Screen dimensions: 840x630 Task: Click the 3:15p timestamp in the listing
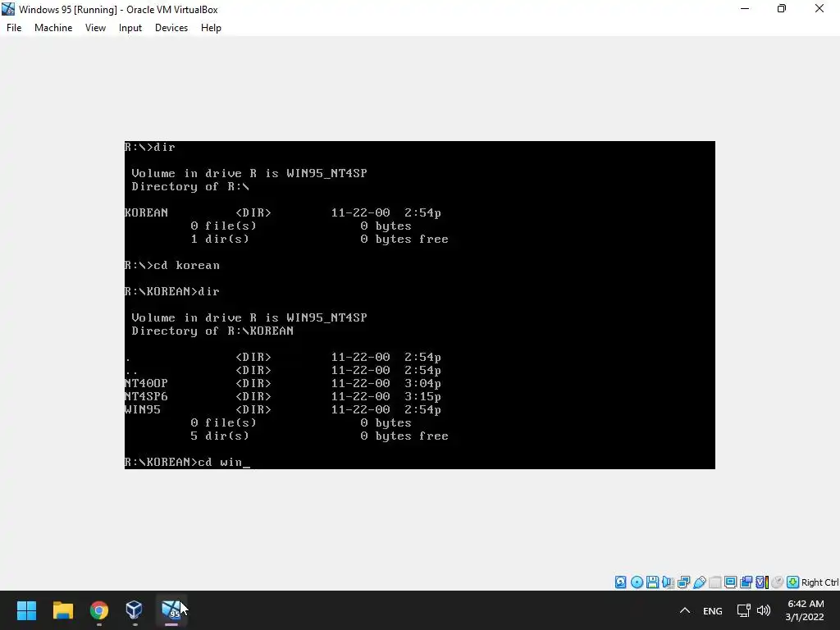click(x=422, y=396)
